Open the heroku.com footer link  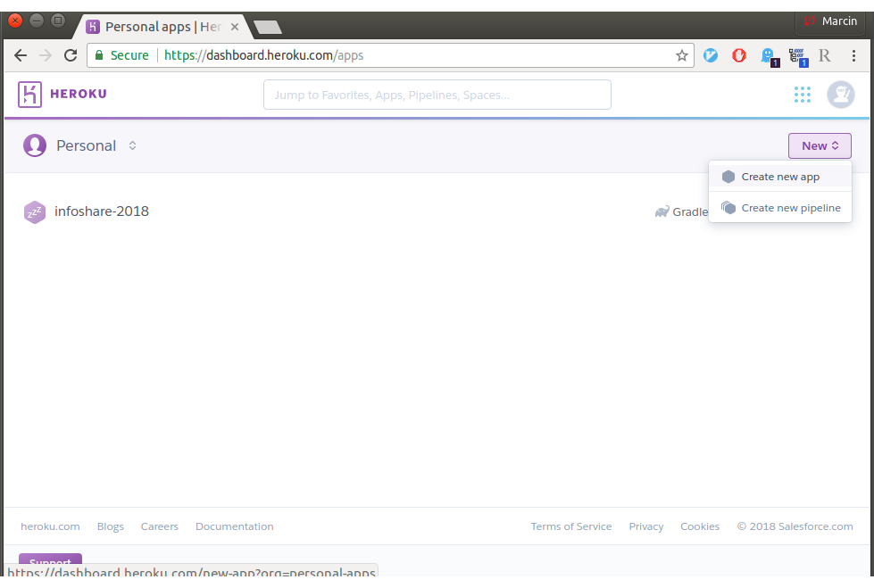tap(50, 526)
